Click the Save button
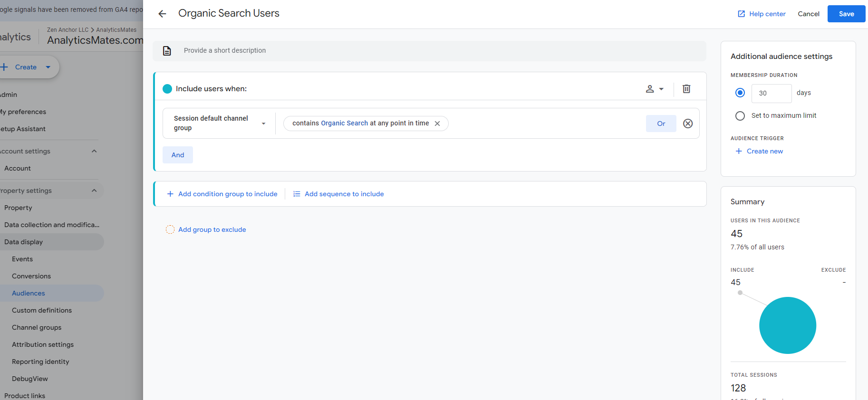The width and height of the screenshot is (868, 400). (846, 14)
